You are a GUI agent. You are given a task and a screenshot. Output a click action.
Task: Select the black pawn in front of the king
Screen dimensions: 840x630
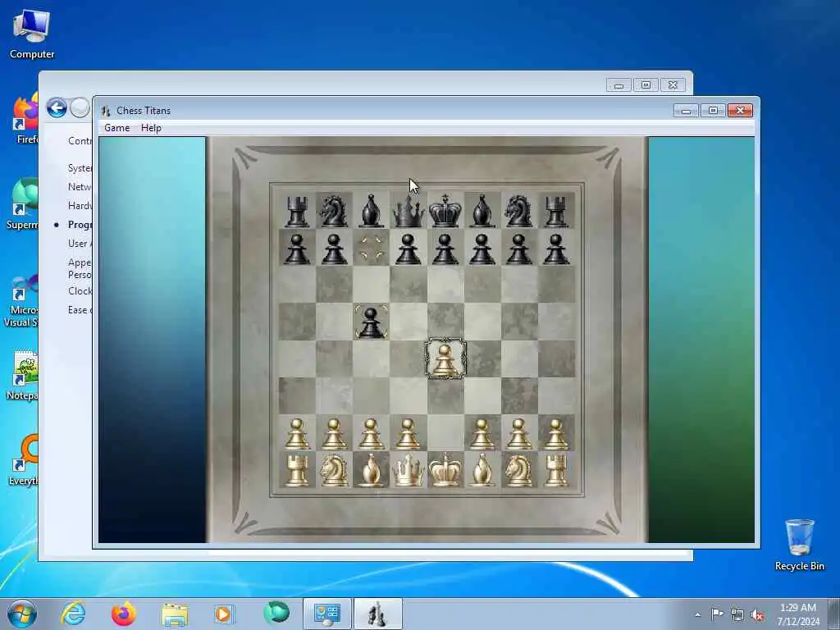click(445, 249)
